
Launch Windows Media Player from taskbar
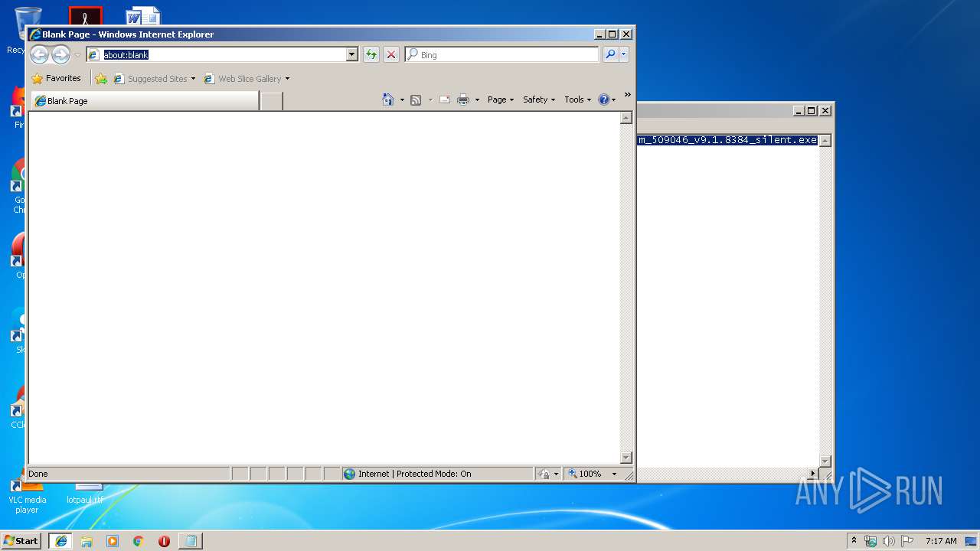113,540
